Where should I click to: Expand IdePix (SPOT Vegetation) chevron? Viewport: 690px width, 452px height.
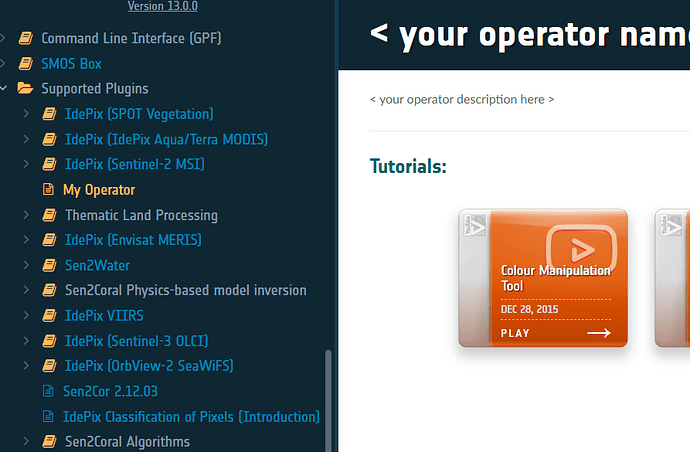pyautogui.click(x=26, y=114)
